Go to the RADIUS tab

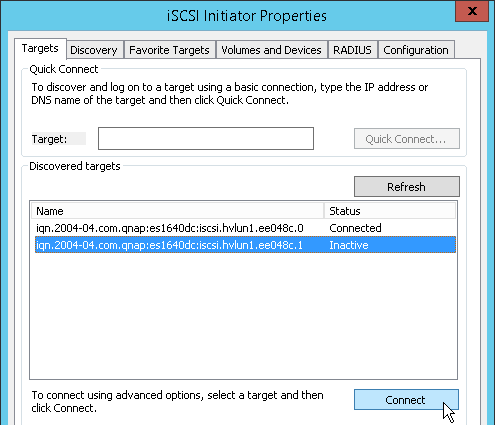click(352, 50)
